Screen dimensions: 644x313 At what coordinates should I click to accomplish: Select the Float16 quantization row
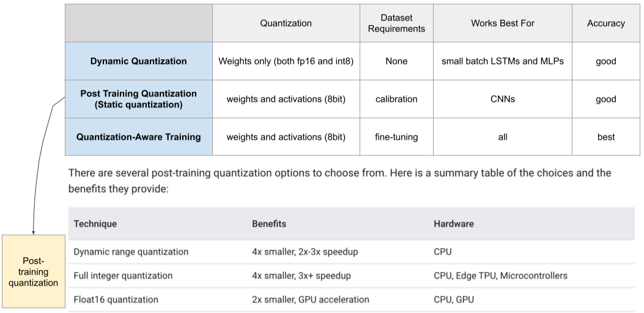(116, 300)
